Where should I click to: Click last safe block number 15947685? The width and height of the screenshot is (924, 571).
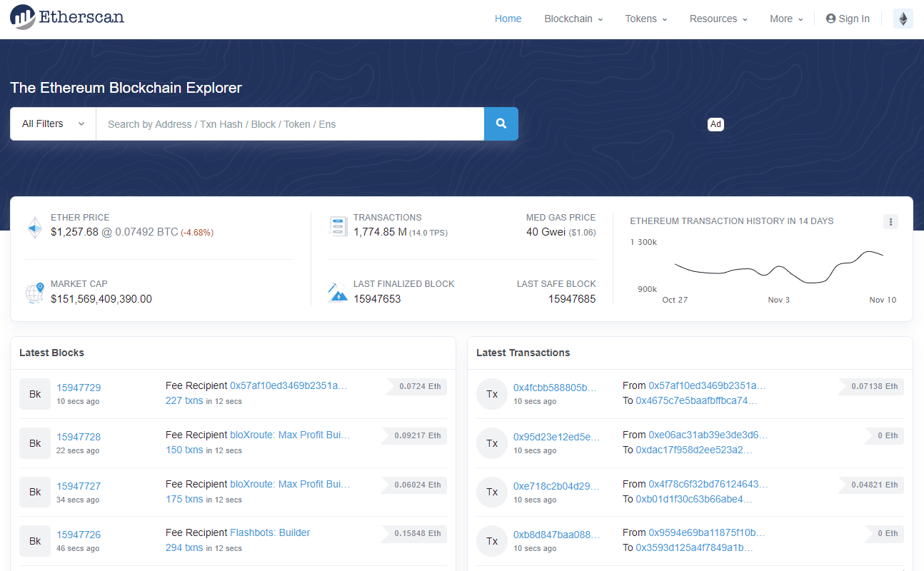(572, 299)
